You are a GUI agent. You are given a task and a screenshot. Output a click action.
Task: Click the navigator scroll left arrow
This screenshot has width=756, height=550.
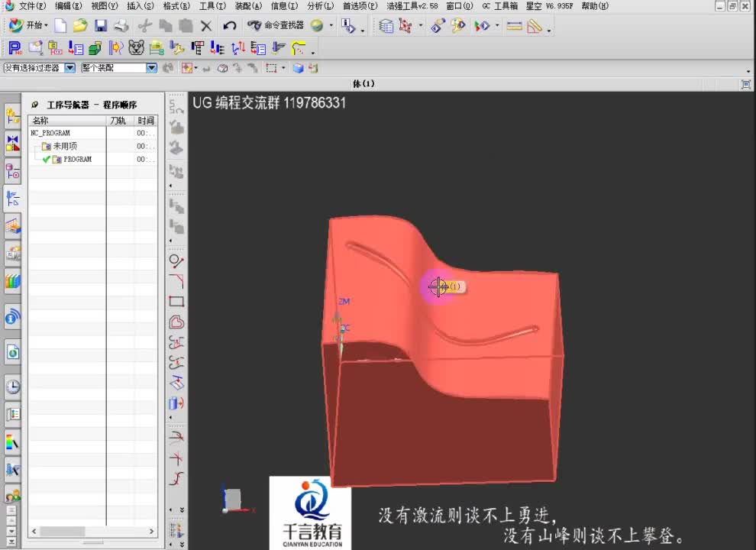pyautogui.click(x=34, y=531)
